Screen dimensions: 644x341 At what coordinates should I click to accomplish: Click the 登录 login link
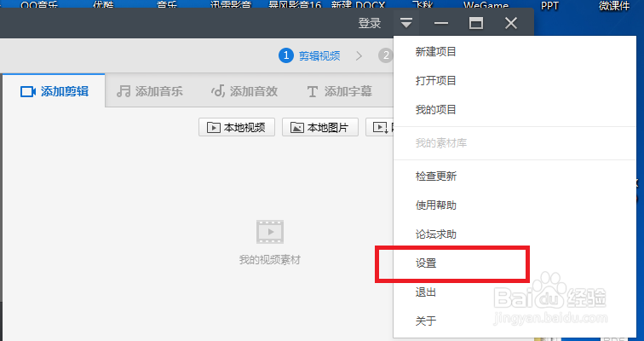tap(369, 23)
